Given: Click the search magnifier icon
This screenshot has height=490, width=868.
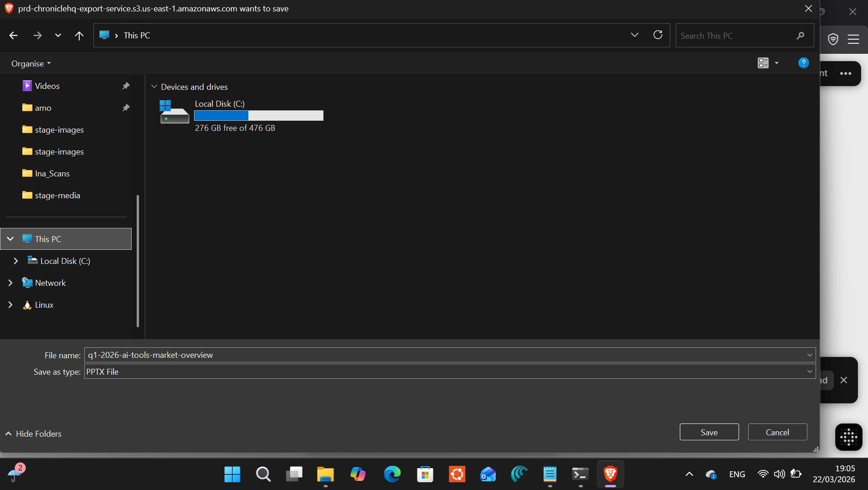Looking at the screenshot, I should click(801, 36).
